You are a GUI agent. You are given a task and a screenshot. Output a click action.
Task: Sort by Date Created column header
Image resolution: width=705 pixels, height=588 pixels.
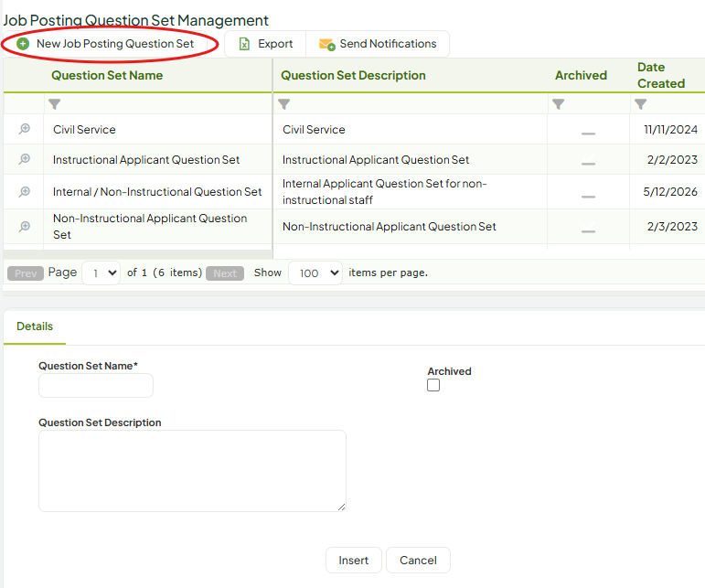point(661,75)
